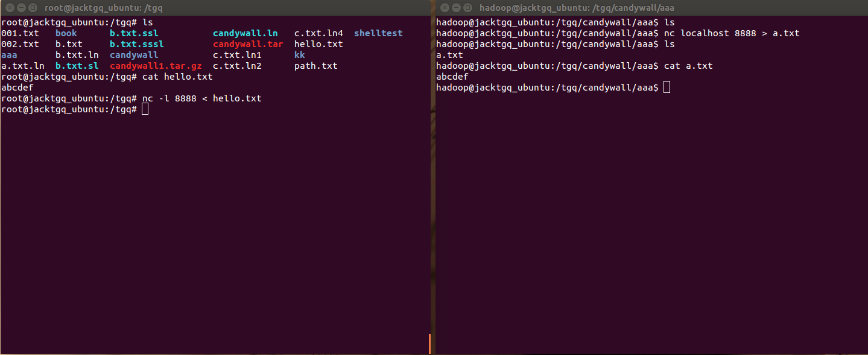The image size is (868, 355).
Task: Click c.txt.ln1 in the listing
Action: coord(237,55)
